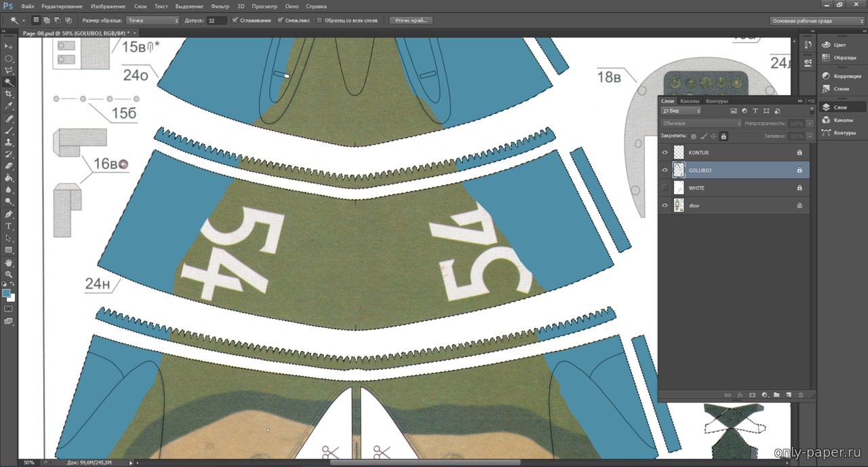Hide the KONTUR layer with its eye icon

coord(665,153)
